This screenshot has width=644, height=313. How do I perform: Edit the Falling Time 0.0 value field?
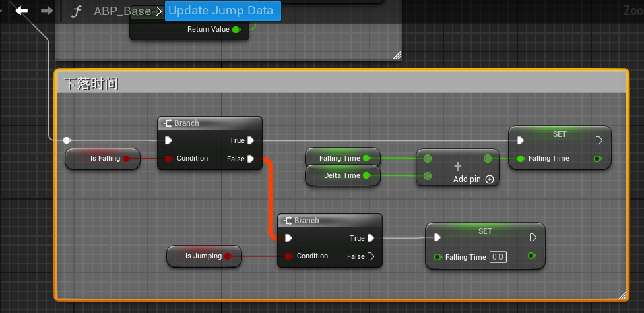pos(498,257)
